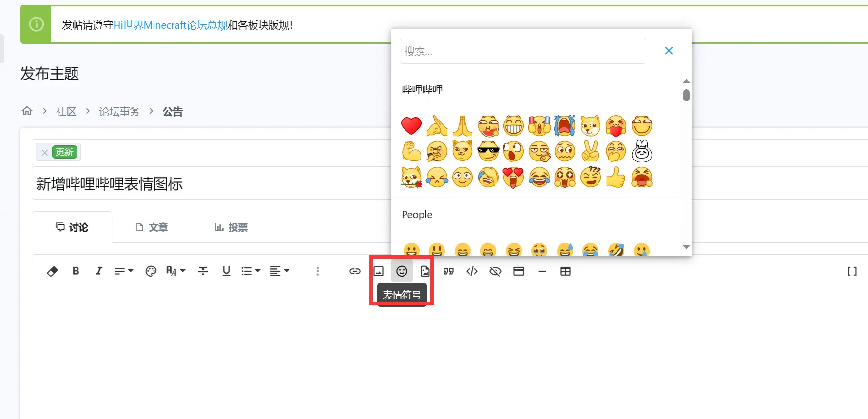This screenshot has height=419, width=868.
Task: Select the watermelon-eating emoji
Action: [488, 126]
